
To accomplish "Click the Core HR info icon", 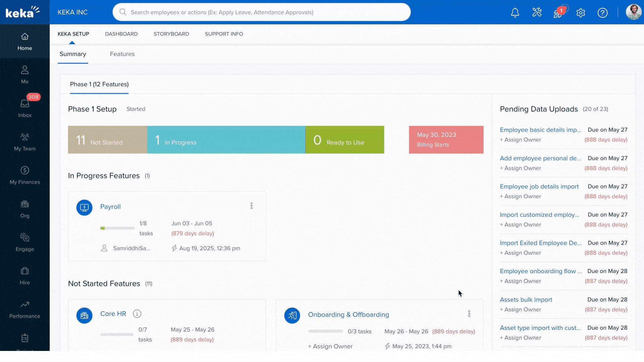I will [137, 314].
